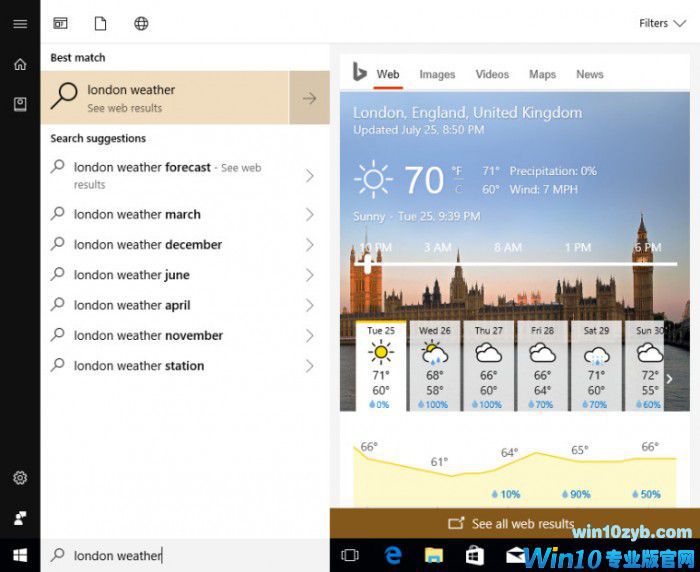Viewport: 700px width, 572px height.
Task: Click See all web results
Action: [x=511, y=523]
